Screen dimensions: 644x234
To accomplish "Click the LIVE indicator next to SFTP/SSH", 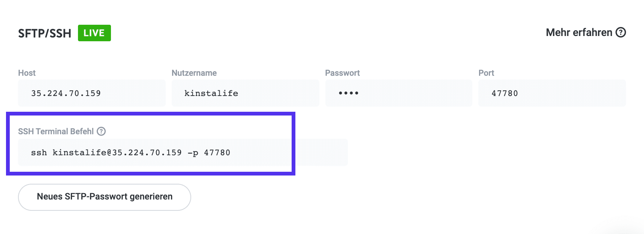I will 94,33.
